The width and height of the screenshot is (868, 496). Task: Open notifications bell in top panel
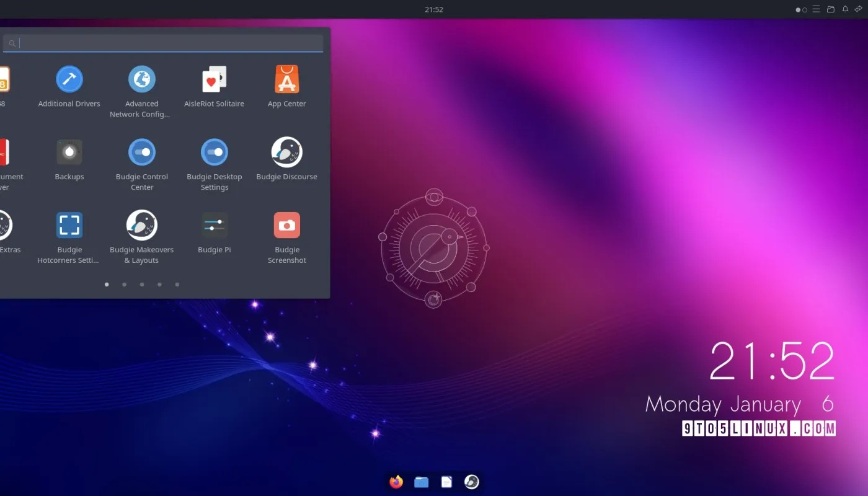844,9
